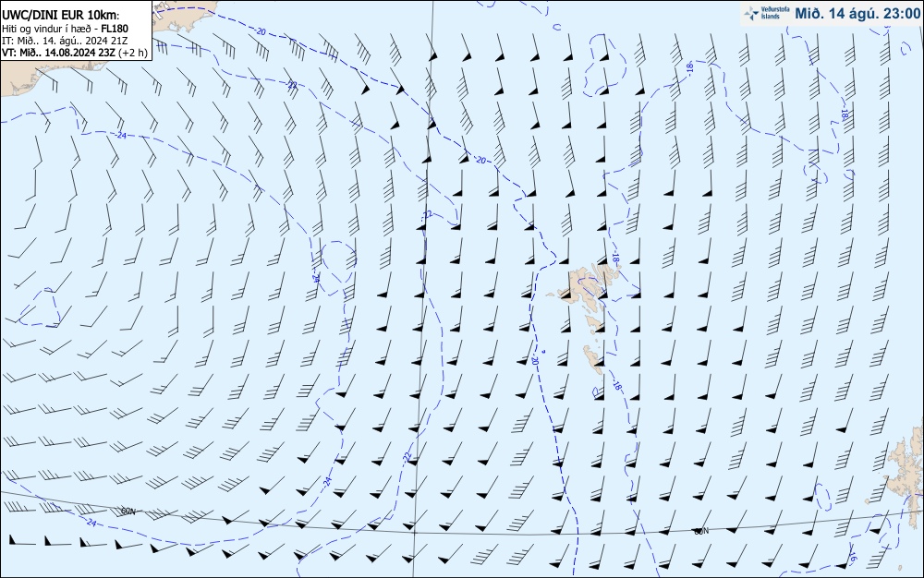Click the 'IT: Mið.. 14. ágú.. 2024 21Z' line
The width and height of the screenshot is (924, 578).
tap(65, 41)
